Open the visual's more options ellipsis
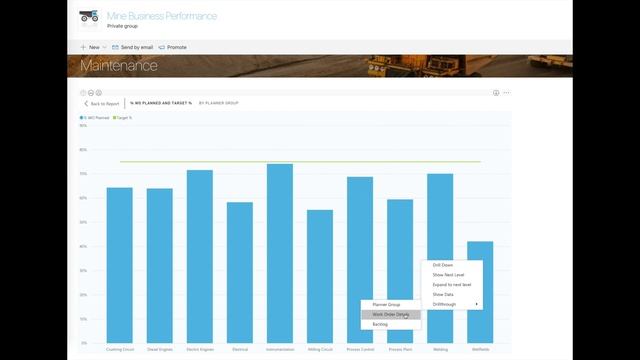 (x=507, y=93)
